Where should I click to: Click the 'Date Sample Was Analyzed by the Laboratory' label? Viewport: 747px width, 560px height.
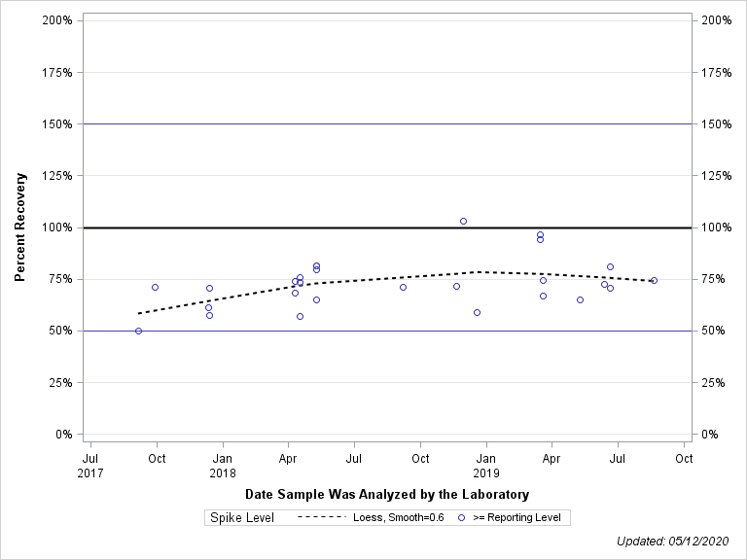coord(387,494)
